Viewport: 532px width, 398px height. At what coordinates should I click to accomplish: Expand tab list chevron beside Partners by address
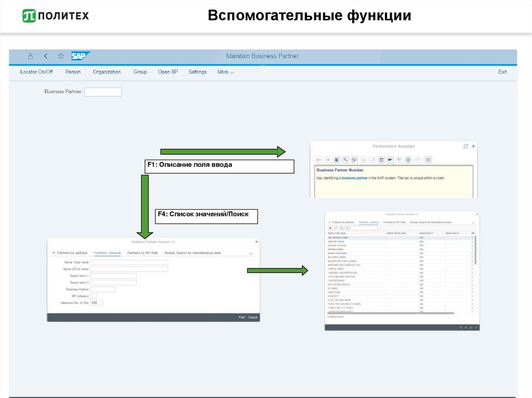(x=54, y=253)
